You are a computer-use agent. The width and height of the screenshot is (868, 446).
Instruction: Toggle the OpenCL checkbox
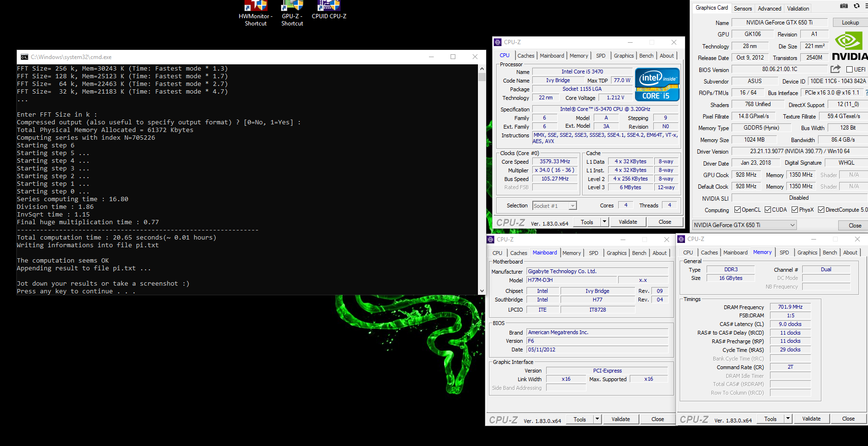[738, 210]
